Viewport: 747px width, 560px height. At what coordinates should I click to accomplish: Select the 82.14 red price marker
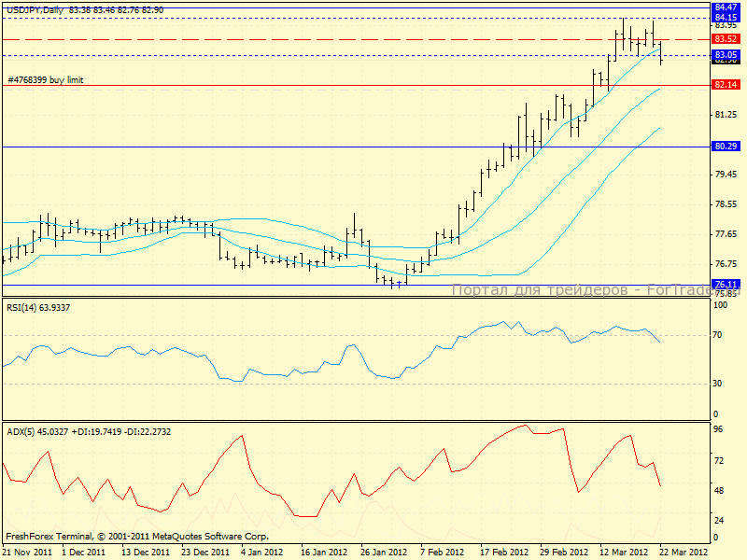click(726, 85)
